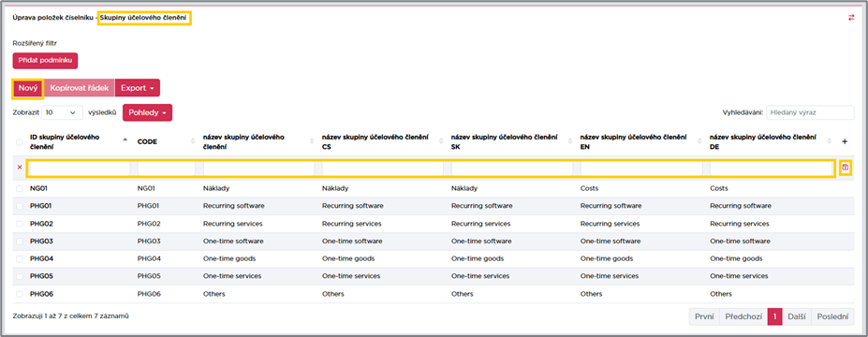The image size is (868, 337).
Task: Focus the Vyhledávání search field
Action: click(810, 112)
